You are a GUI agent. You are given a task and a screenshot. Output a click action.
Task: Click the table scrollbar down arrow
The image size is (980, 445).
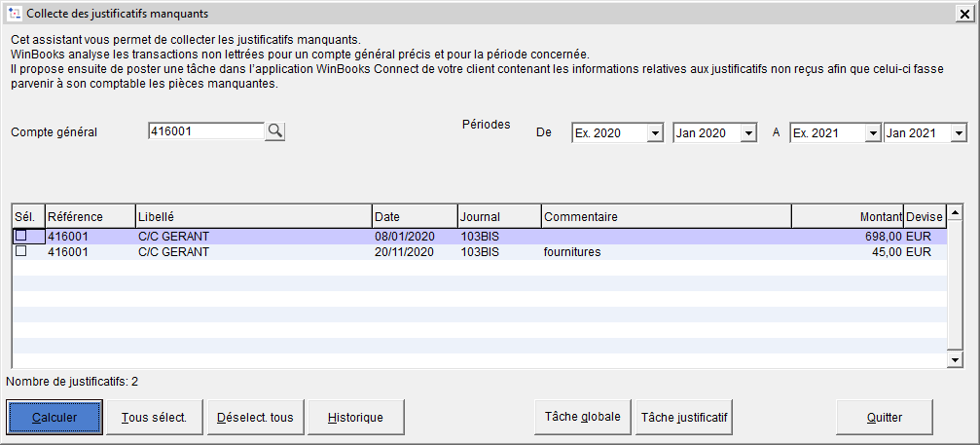tap(955, 360)
